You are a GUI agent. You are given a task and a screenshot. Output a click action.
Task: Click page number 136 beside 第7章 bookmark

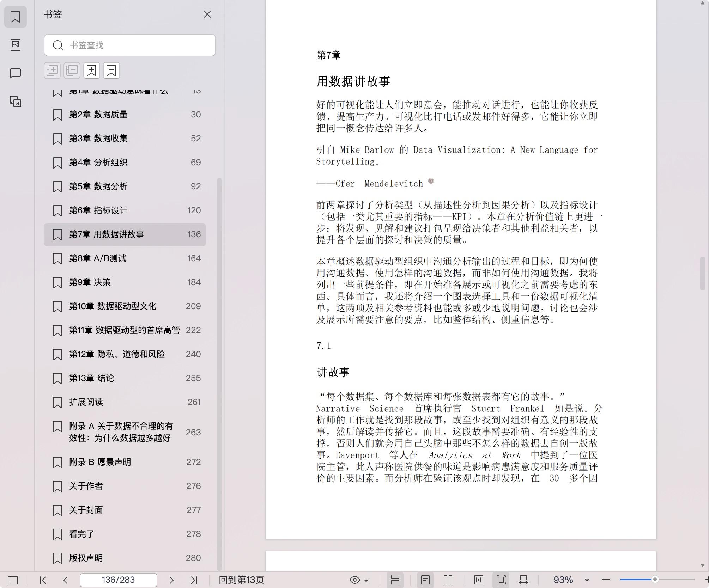194,234
